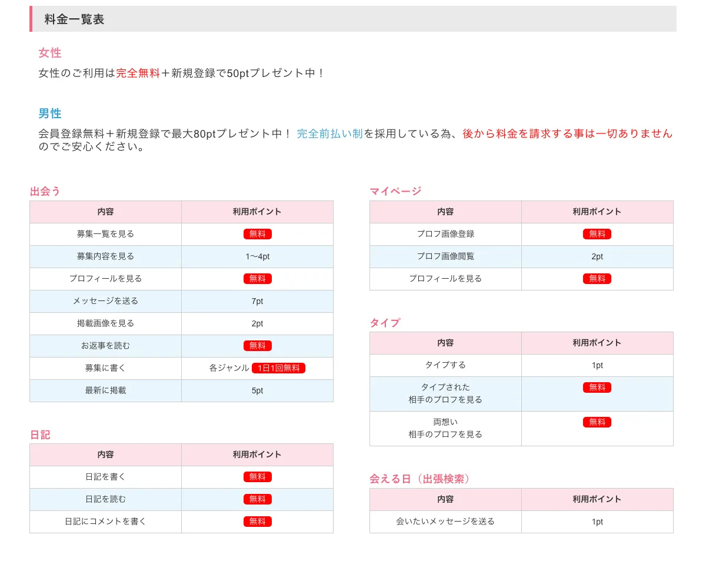Viewport: 706px width, 588px height.
Task: Click the 最新に掲載 cell
Action: tap(105, 390)
